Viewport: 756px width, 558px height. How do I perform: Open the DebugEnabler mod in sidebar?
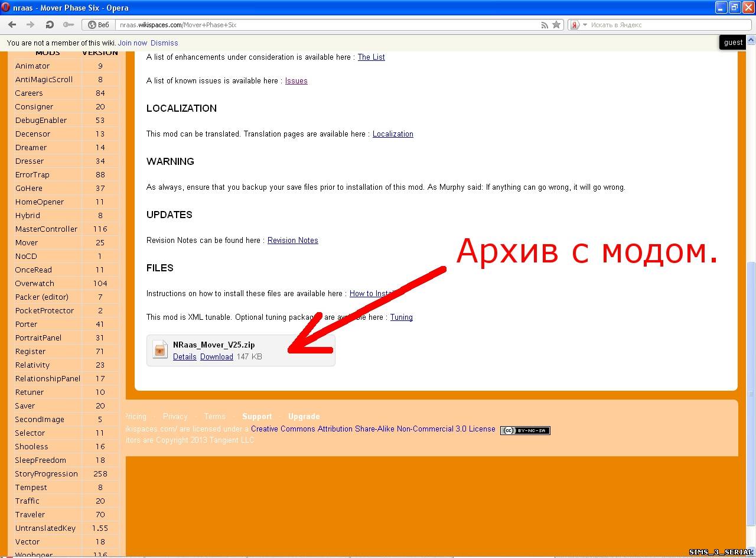pyautogui.click(x=41, y=120)
